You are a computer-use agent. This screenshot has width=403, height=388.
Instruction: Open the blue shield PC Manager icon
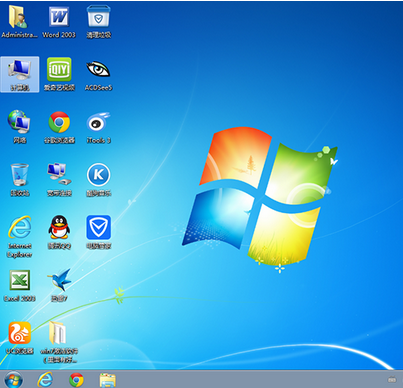(x=98, y=232)
